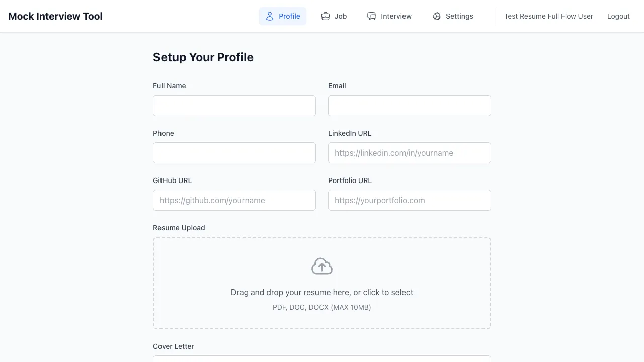Click the resume drag and drop text
644x362 pixels.
(x=322, y=292)
